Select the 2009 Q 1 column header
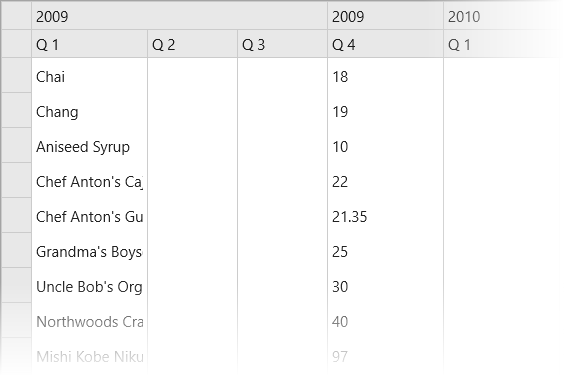This screenshot has height=376, width=564. [90, 45]
